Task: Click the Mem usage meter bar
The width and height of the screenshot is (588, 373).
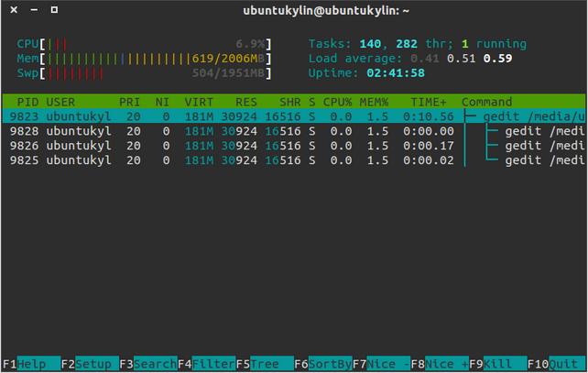Action: (x=144, y=59)
